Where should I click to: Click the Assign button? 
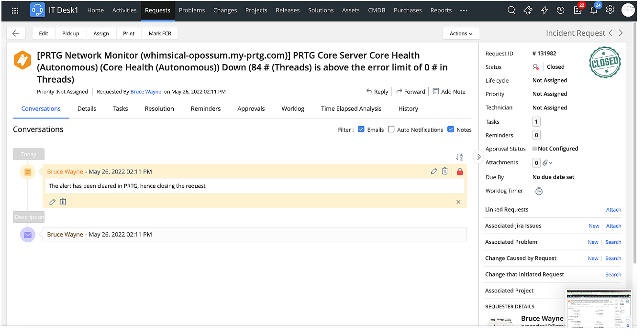coord(101,33)
